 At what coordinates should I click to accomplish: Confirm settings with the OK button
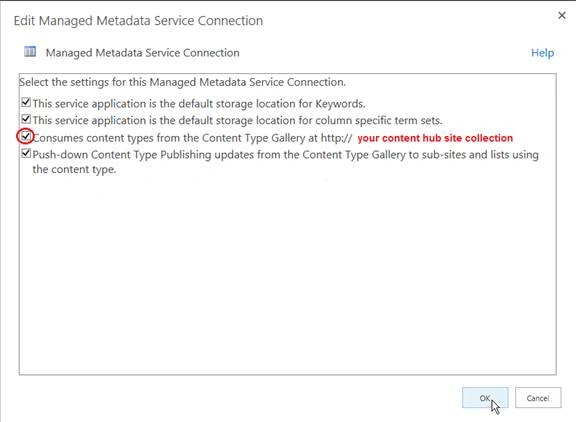pyautogui.click(x=485, y=398)
